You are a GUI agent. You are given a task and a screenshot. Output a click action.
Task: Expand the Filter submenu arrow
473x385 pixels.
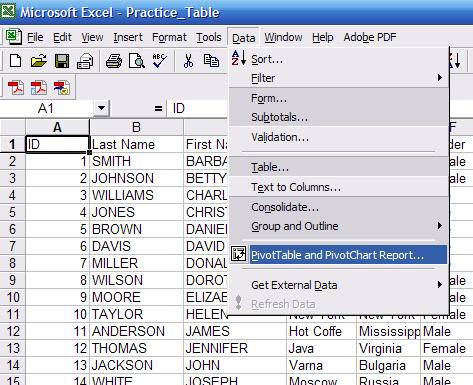440,78
